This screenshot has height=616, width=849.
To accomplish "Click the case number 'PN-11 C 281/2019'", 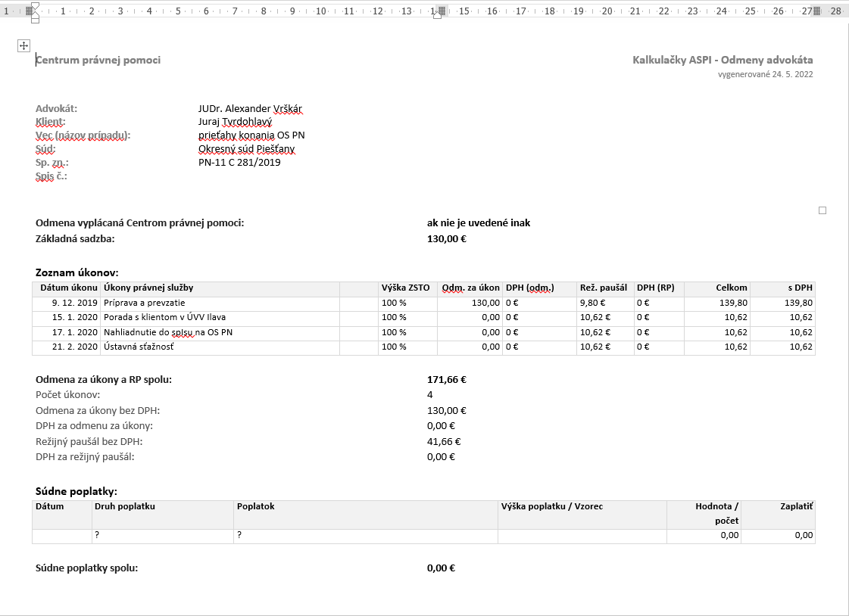I will 239,162.
